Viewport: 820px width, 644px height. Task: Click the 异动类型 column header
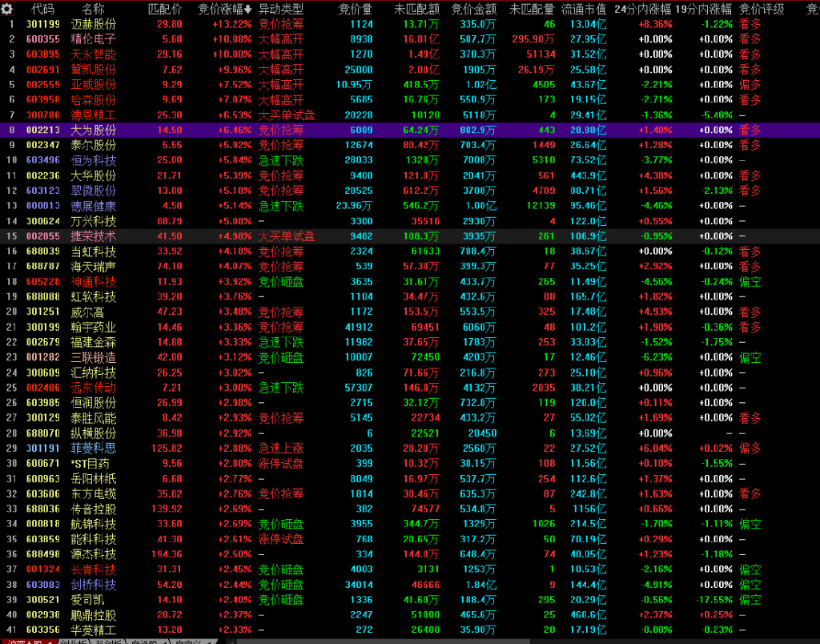point(280,9)
